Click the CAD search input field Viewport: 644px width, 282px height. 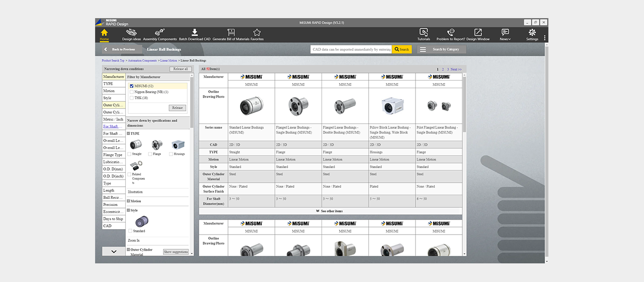351,49
